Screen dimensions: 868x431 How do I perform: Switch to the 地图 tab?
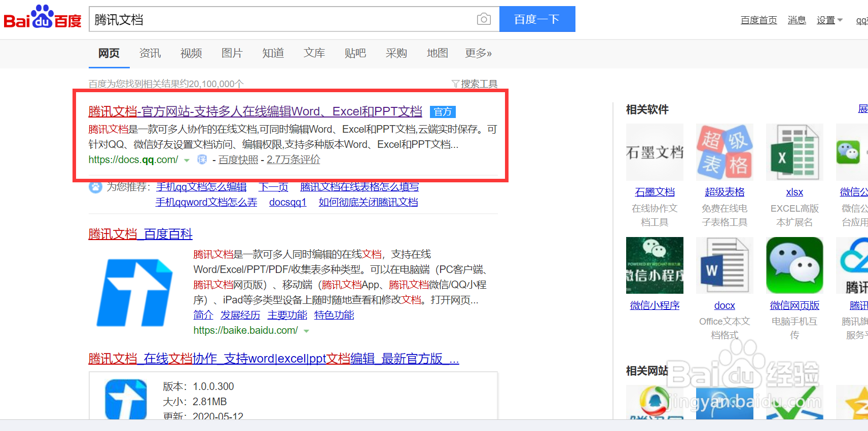pyautogui.click(x=438, y=53)
